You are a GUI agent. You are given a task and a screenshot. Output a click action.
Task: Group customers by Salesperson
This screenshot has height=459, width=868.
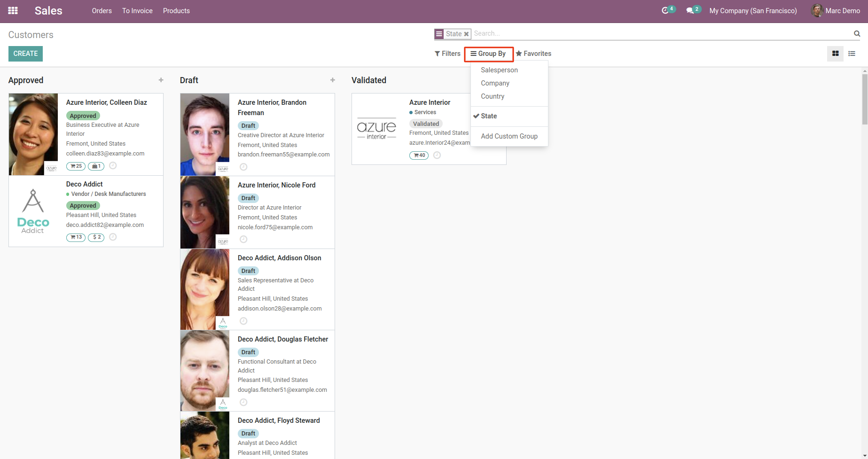click(x=509, y=70)
